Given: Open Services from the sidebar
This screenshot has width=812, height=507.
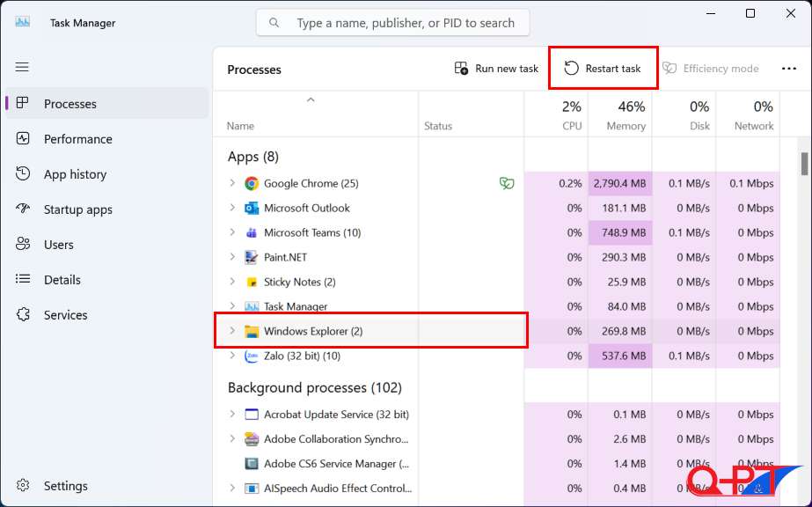Looking at the screenshot, I should [65, 315].
